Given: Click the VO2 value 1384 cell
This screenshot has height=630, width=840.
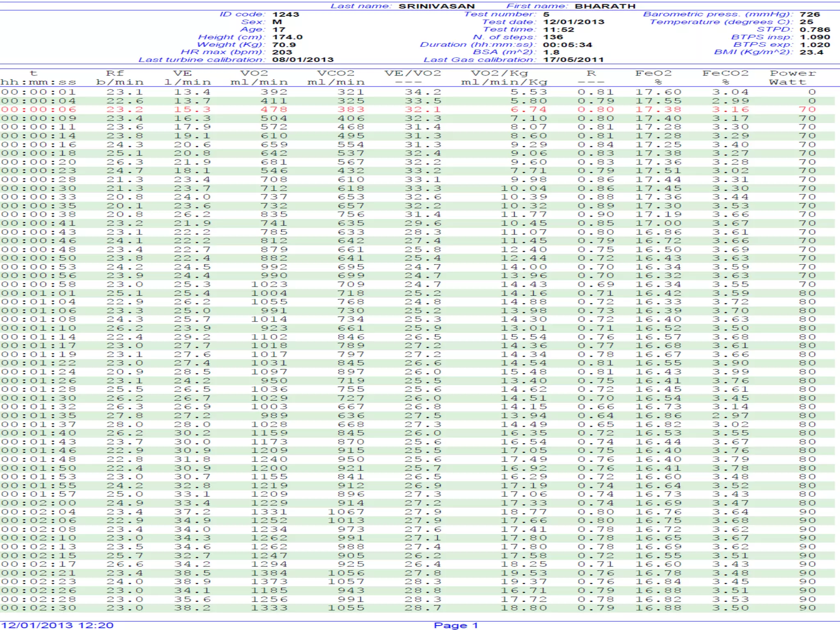Looking at the screenshot, I should coord(269,573).
